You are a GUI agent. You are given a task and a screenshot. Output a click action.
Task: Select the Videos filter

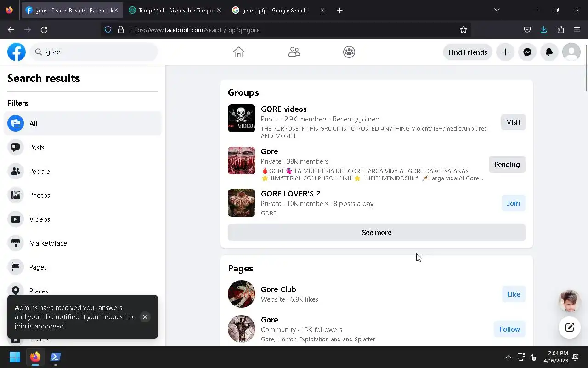pos(83,219)
